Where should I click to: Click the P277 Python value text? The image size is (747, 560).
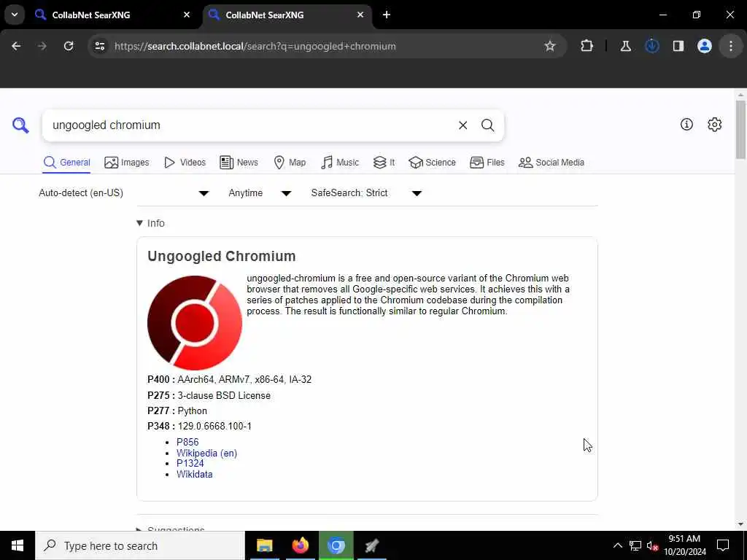(x=193, y=411)
